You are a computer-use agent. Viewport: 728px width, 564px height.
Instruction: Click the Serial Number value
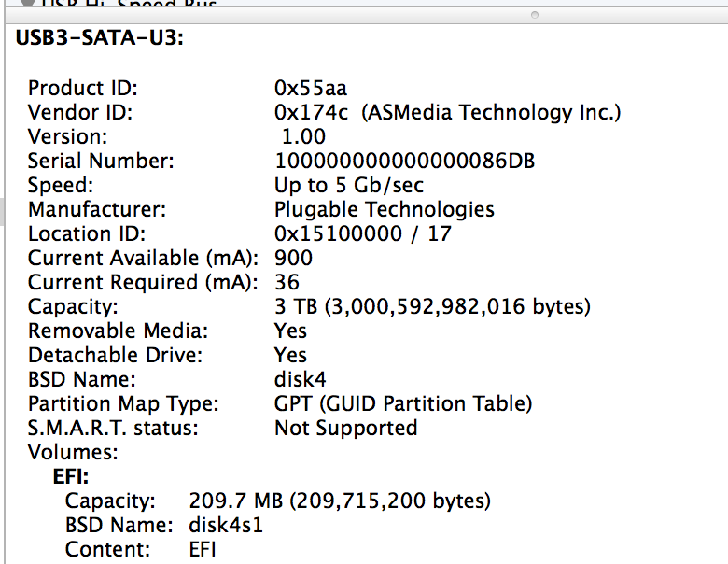[404, 162]
